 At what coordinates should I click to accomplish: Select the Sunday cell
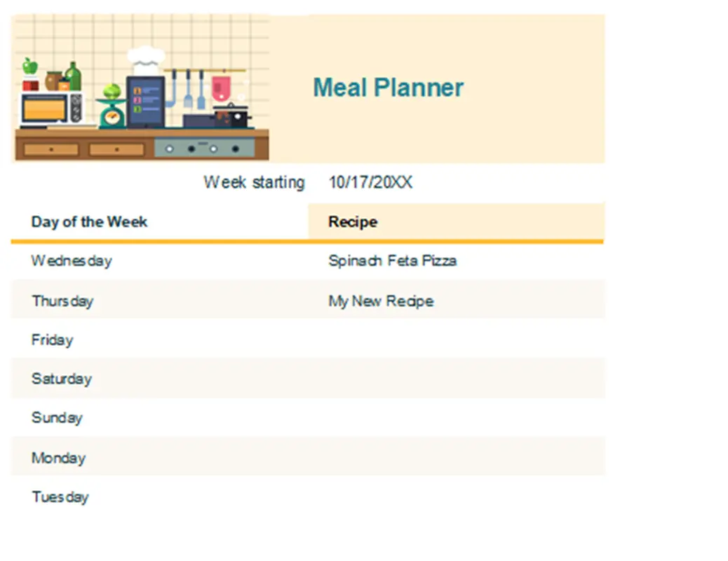(x=57, y=418)
